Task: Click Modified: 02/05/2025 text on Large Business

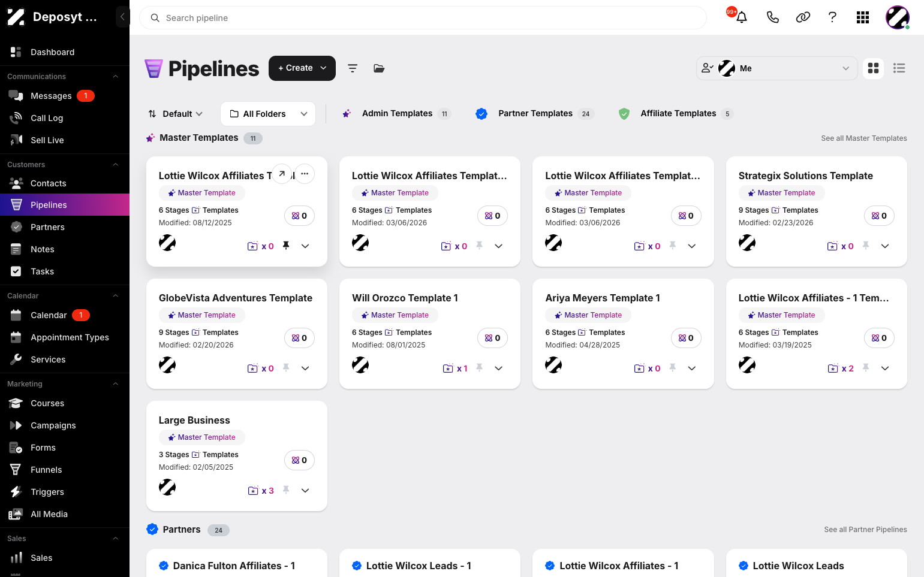Action: click(196, 467)
